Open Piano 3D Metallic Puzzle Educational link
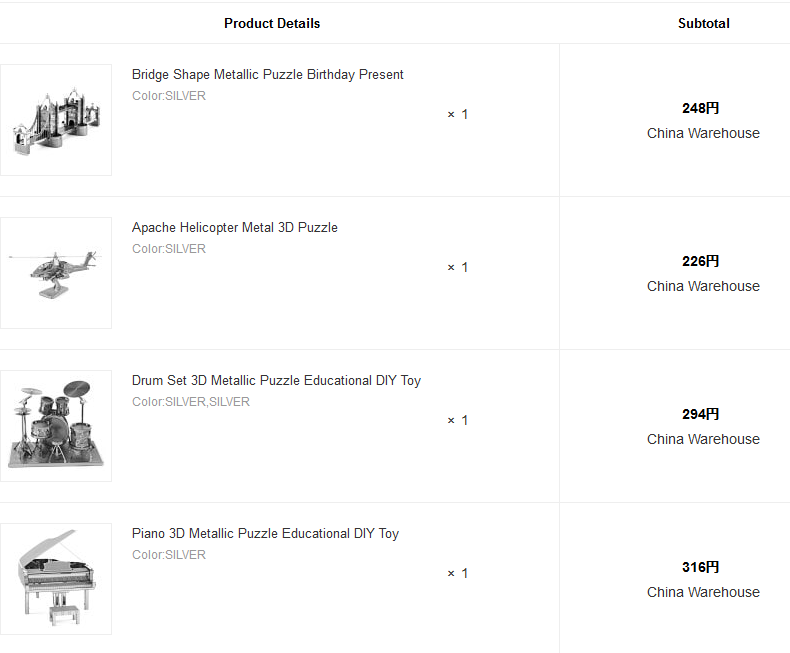The height and width of the screenshot is (653, 790). pos(266,534)
